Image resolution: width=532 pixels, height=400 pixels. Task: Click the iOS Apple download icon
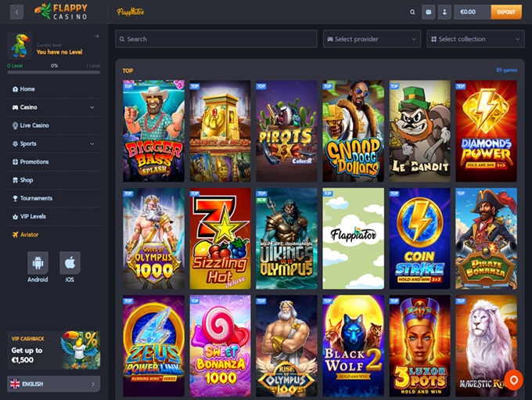click(70, 262)
